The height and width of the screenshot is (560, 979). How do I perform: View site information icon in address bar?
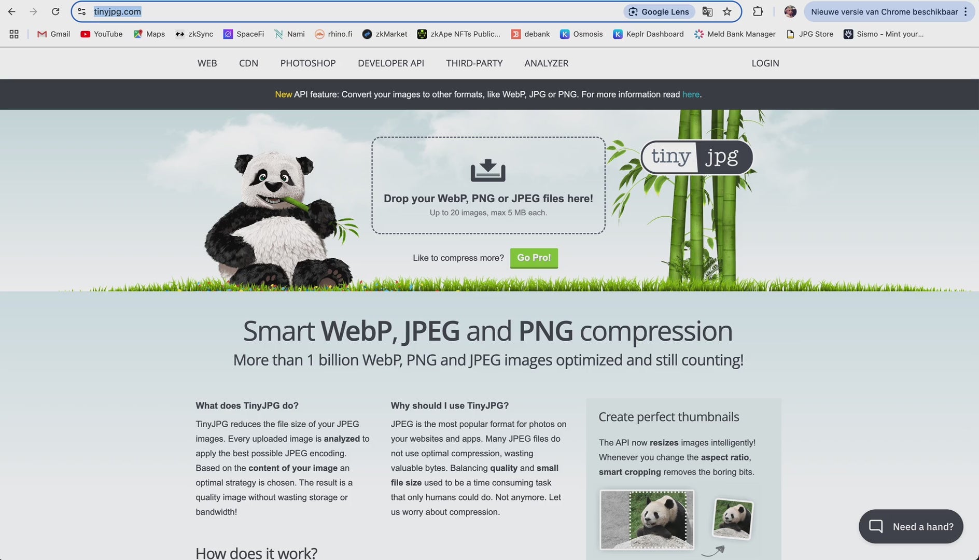point(81,11)
